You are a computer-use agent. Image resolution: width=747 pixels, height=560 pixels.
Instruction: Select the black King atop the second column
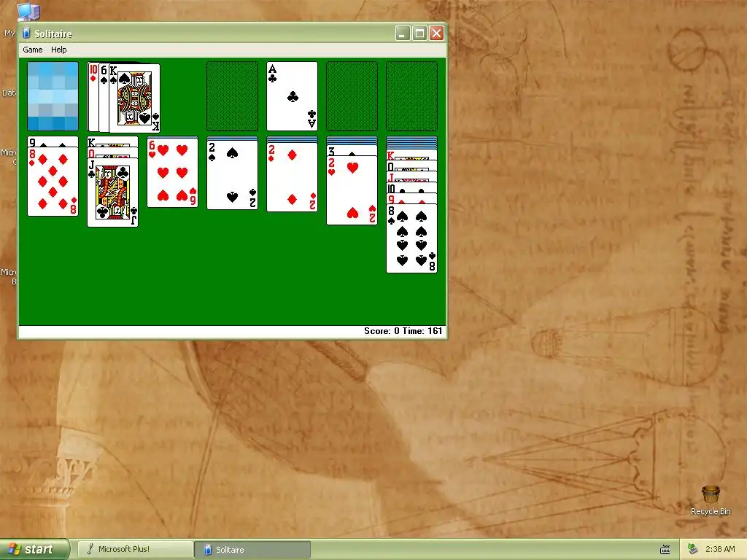click(113, 141)
